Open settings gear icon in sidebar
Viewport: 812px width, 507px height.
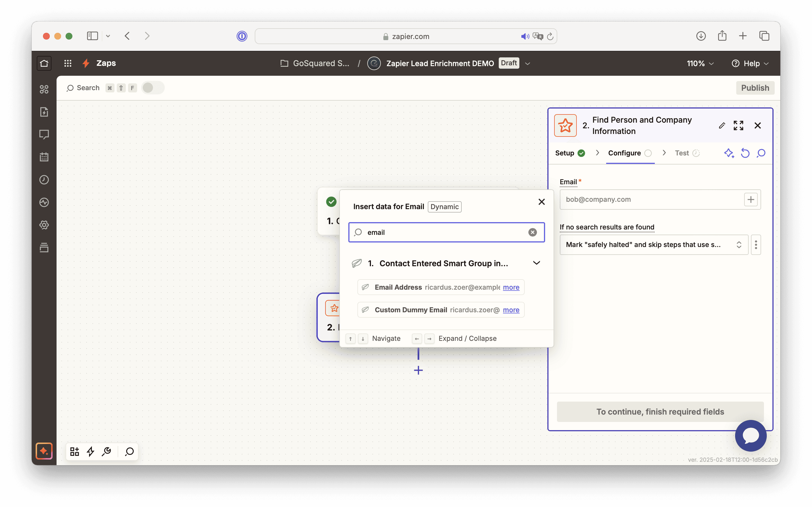pyautogui.click(x=44, y=225)
